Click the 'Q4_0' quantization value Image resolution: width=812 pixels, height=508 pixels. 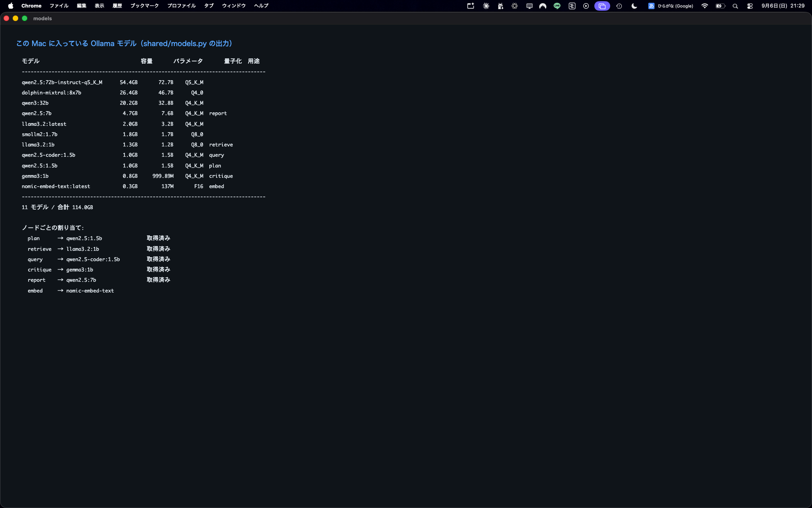point(197,93)
